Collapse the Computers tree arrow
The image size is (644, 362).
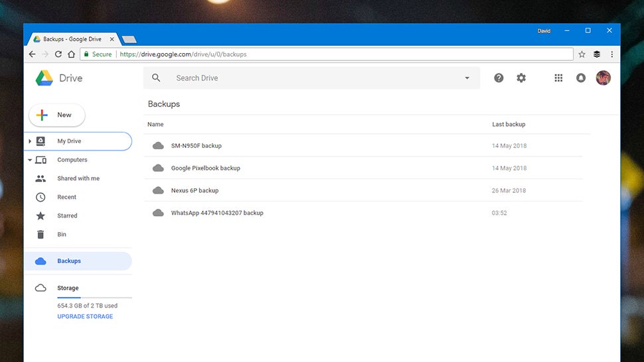pyautogui.click(x=30, y=160)
